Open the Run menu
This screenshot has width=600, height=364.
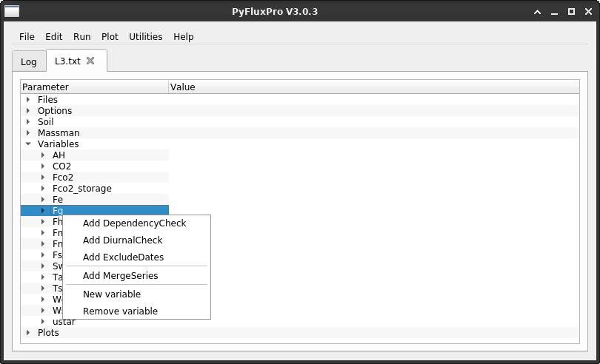[x=82, y=37]
